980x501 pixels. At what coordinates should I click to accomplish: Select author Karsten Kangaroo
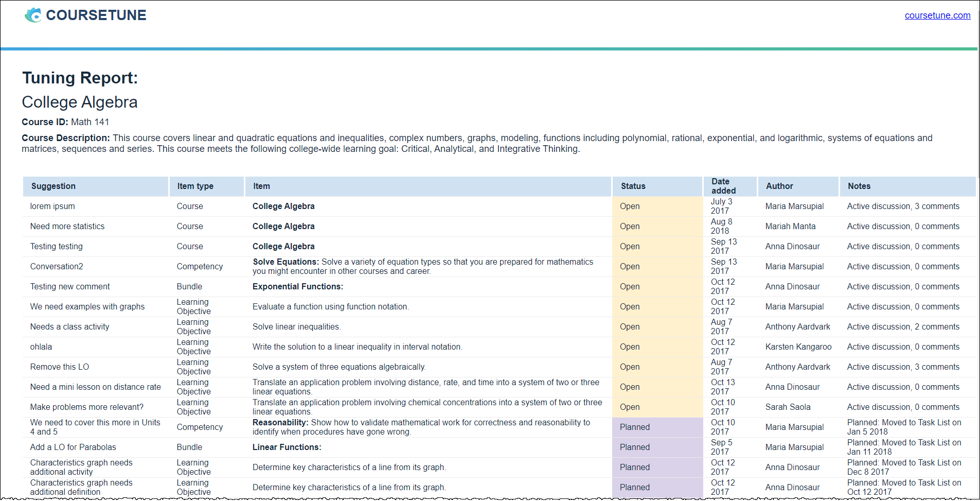pyautogui.click(x=797, y=347)
